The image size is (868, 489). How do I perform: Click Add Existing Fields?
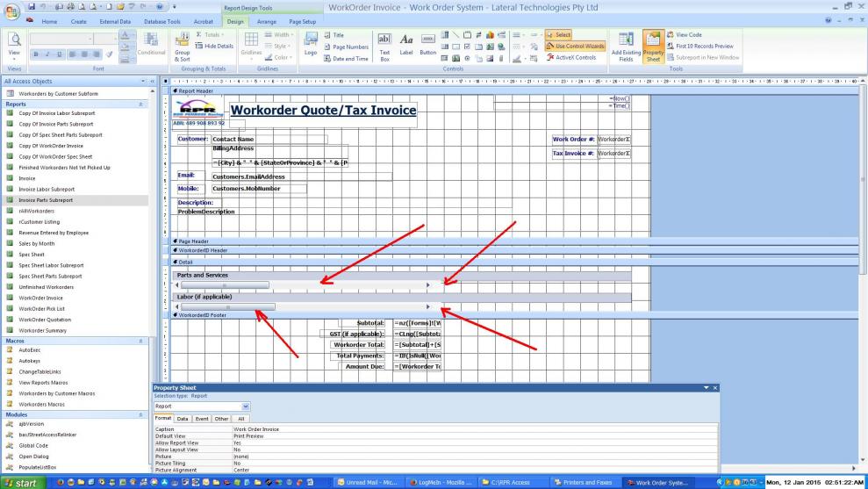pos(626,47)
